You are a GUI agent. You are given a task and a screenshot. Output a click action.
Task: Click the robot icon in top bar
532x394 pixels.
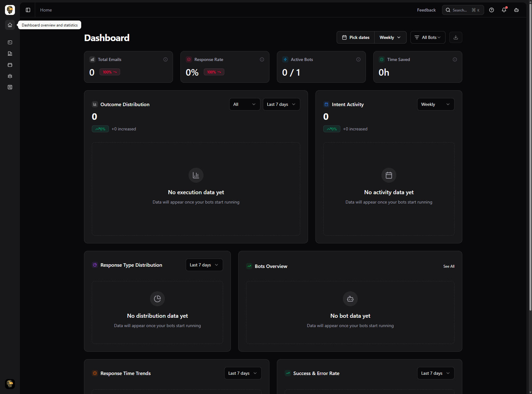[x=516, y=10]
